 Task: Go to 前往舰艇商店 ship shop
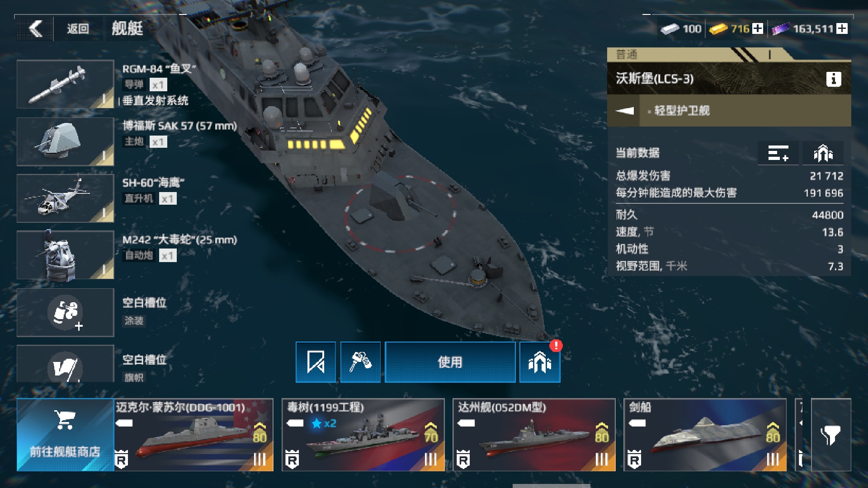65,435
